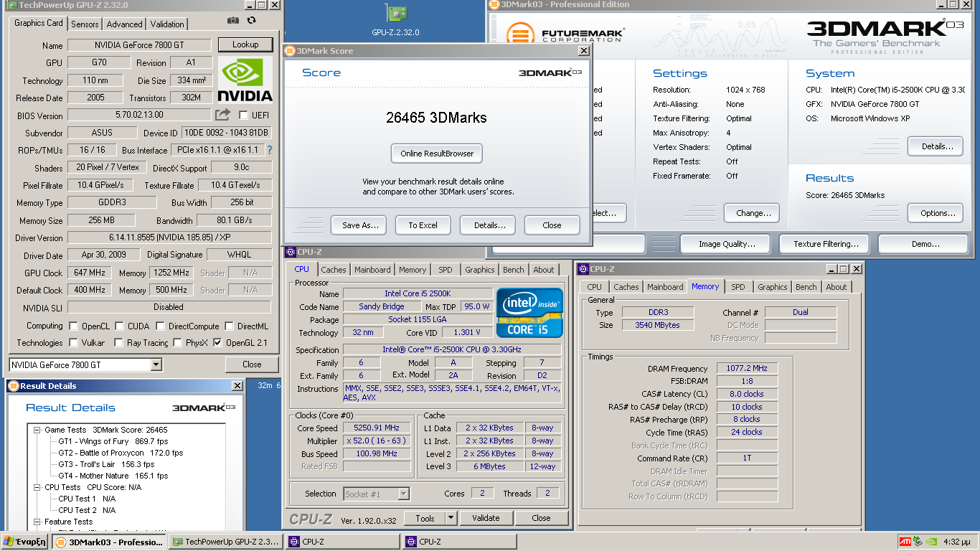Viewport: 980px width, 551px height.
Task: Toggle the OpenCL checkbox
Action: pos(73,326)
